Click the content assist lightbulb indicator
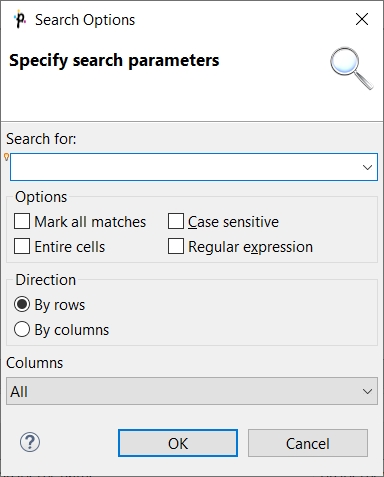The width and height of the screenshot is (384, 477). coord(6,157)
